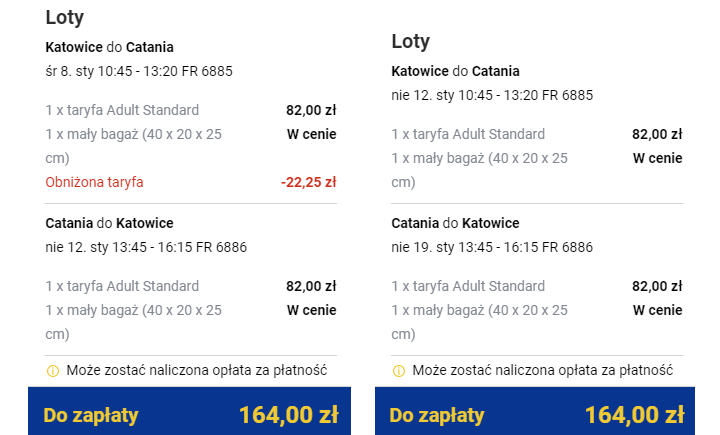Click Catania do Katowice heading above 19. sty
Screen dimensions: 720x435
click(x=455, y=223)
